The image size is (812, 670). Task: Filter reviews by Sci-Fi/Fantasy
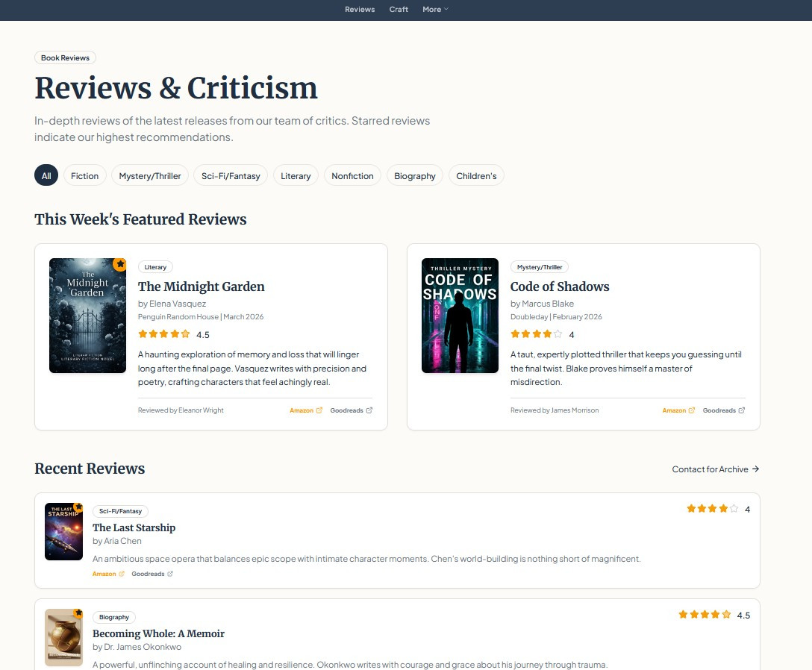click(231, 176)
